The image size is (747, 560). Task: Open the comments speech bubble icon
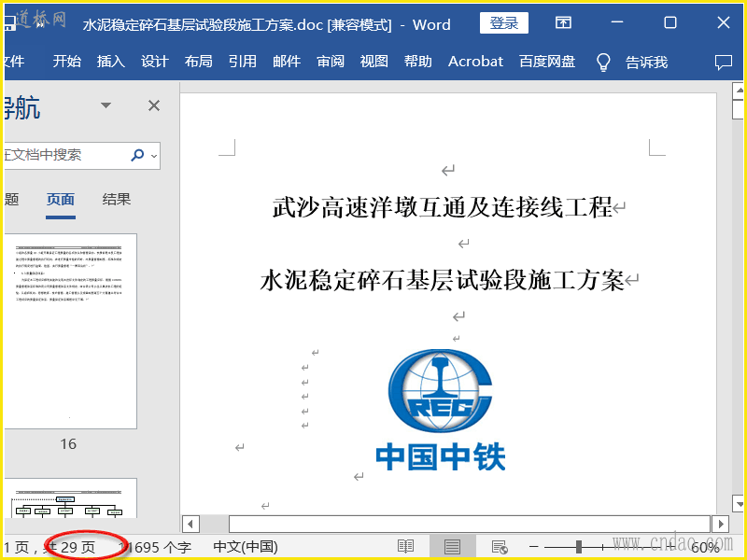[723, 62]
